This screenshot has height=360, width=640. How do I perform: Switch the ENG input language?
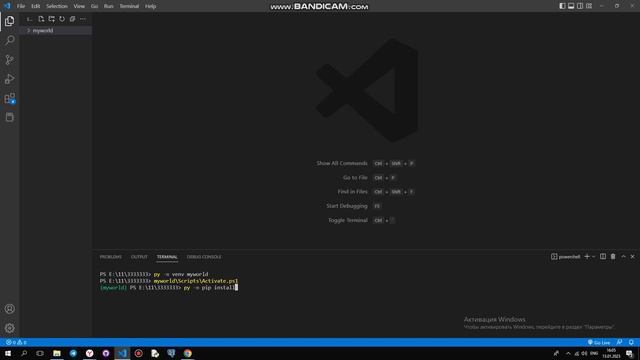pos(594,353)
